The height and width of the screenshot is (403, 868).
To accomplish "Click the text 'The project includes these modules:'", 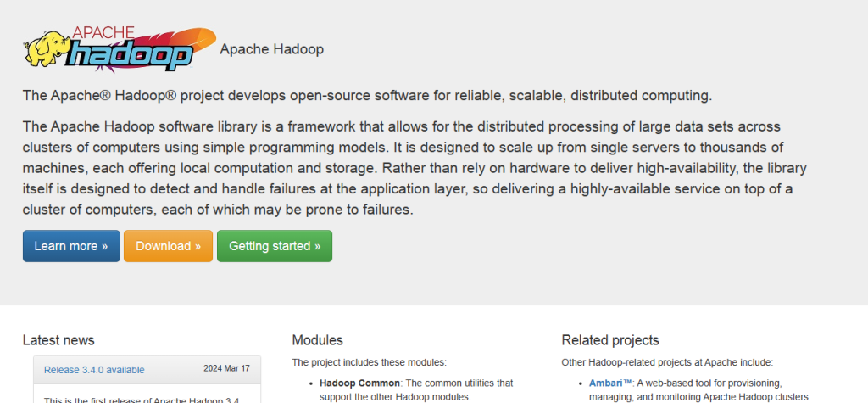I will pos(369,362).
